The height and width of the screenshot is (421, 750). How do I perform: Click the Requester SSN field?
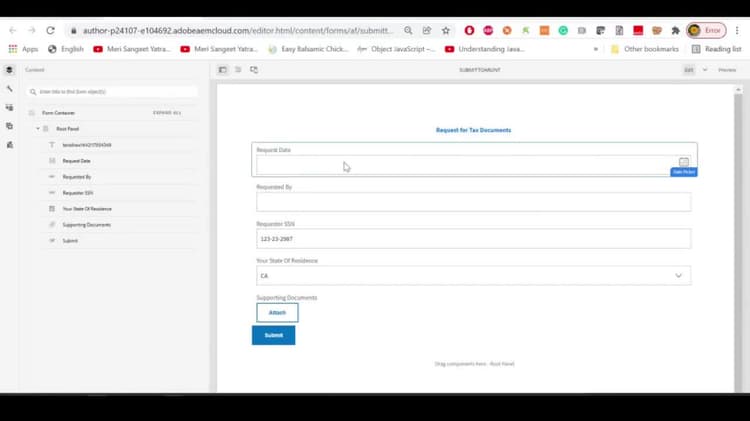tap(474, 239)
